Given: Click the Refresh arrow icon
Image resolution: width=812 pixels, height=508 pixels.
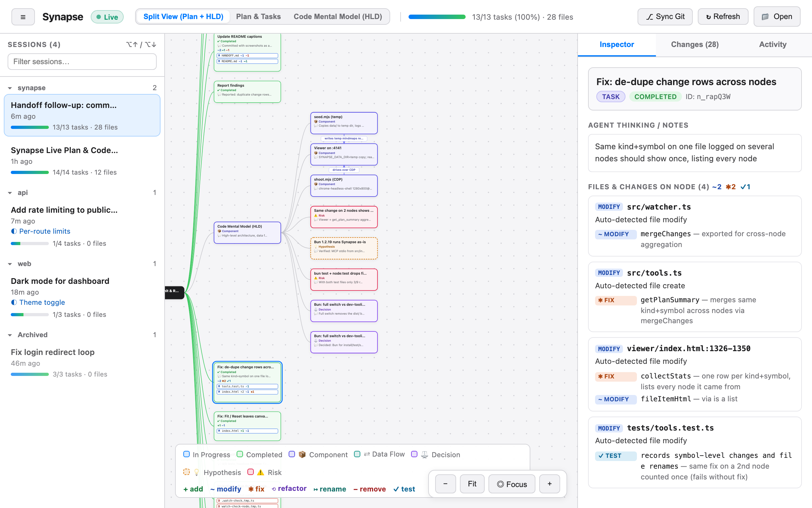Looking at the screenshot, I should tap(709, 17).
